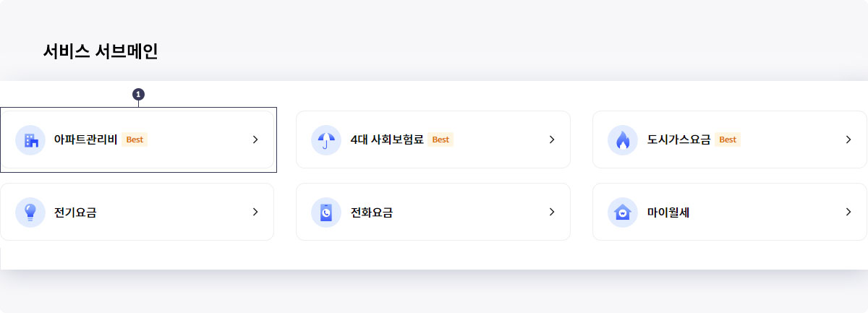The width and height of the screenshot is (868, 313).
Task: Click the umbrella icon for 4대 사회보험료
Action: [326, 140]
